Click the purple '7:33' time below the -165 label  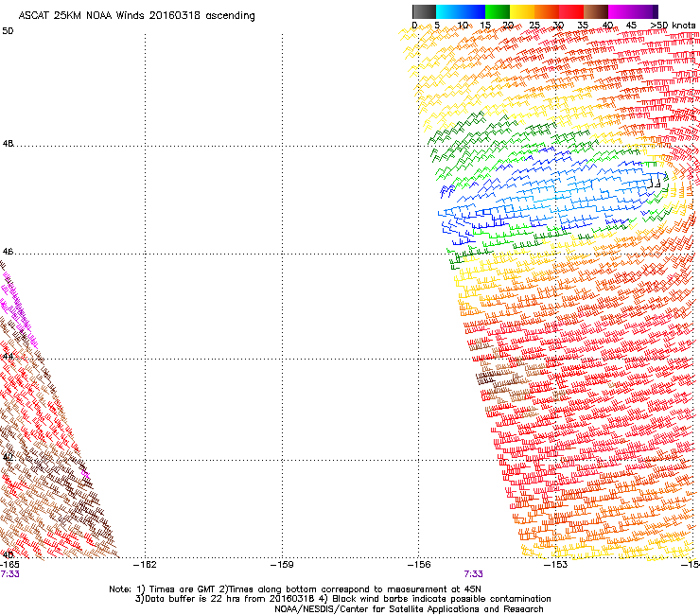point(9,574)
